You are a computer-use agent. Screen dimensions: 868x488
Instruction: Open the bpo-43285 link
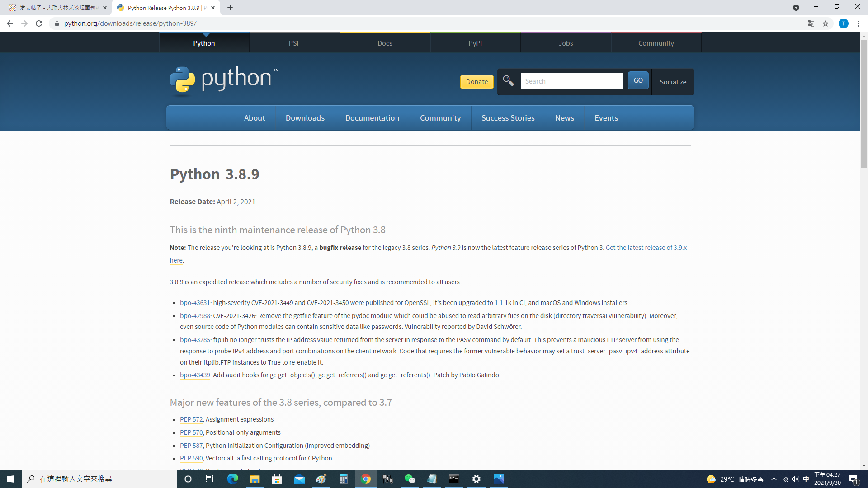pos(195,340)
